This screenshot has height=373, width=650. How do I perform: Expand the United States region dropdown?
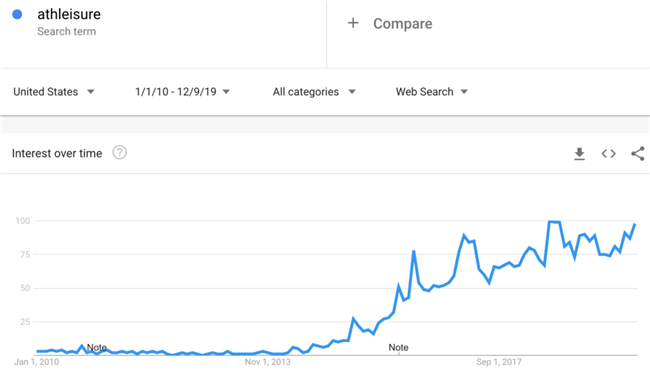tap(54, 92)
